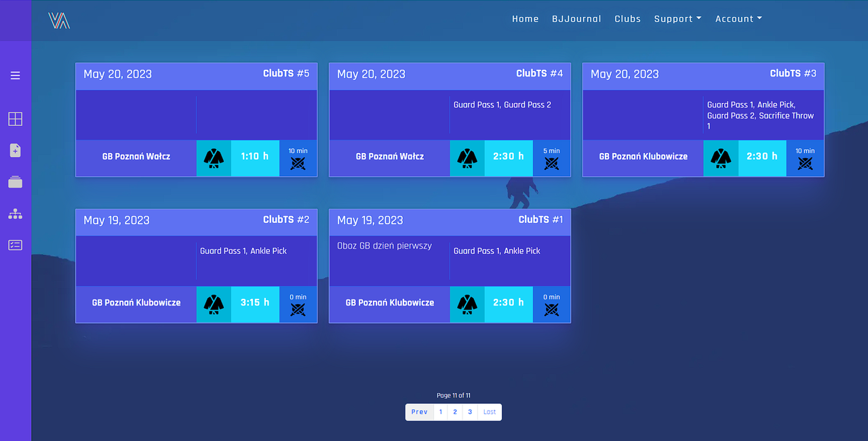The image size is (868, 441).
Task: Open the stacked folders sidebar icon
Action: [15, 182]
